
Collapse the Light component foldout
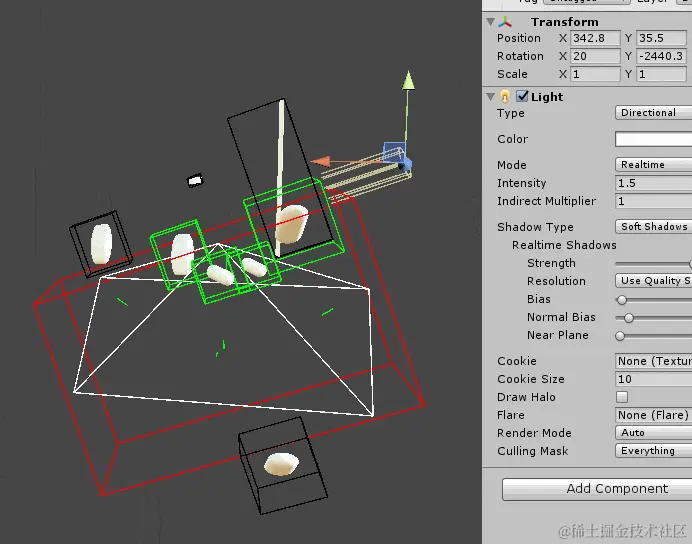point(490,96)
